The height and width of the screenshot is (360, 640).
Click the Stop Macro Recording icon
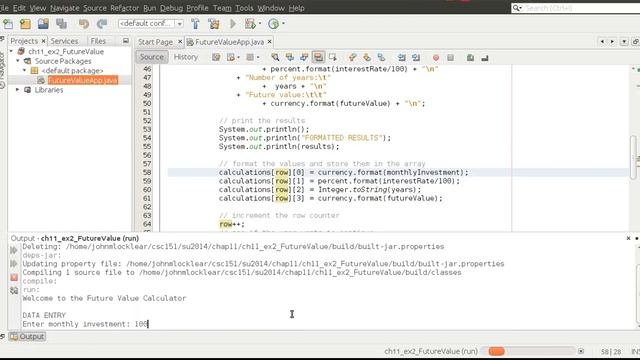coord(450,58)
